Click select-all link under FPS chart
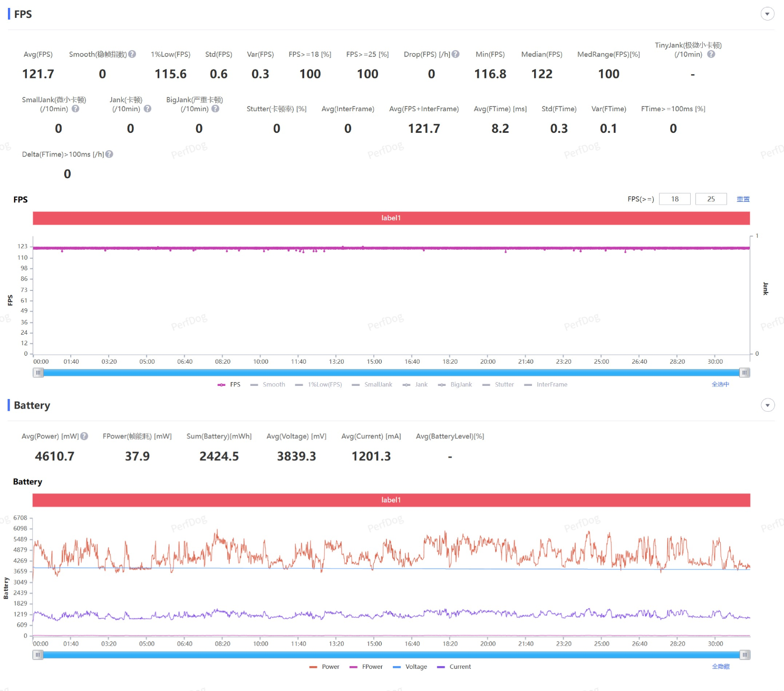The image size is (784, 691). 720,385
